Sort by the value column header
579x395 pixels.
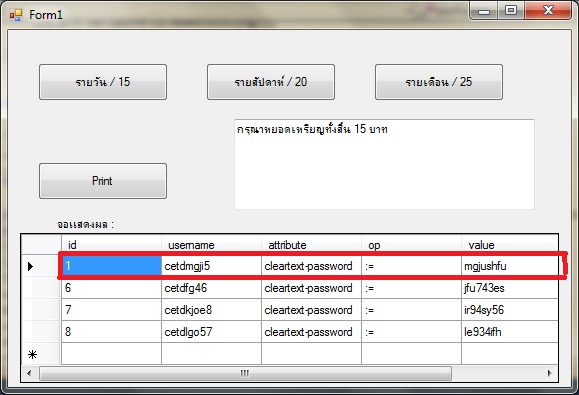point(510,245)
